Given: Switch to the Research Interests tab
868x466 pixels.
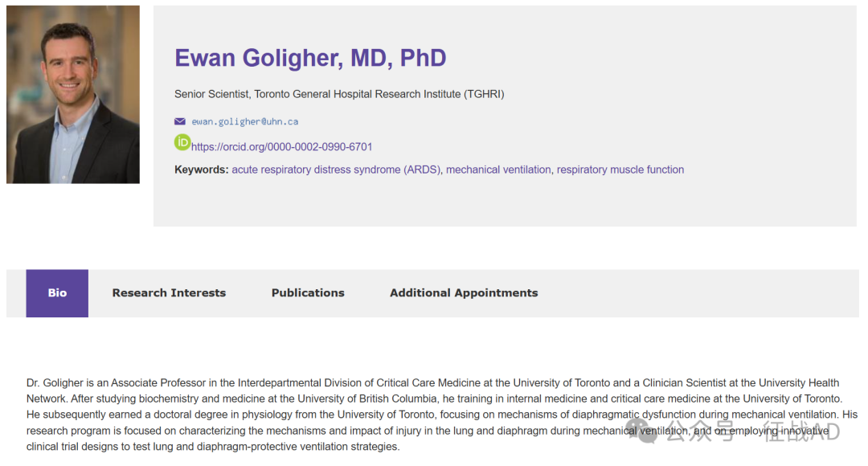Looking at the screenshot, I should 169,293.
